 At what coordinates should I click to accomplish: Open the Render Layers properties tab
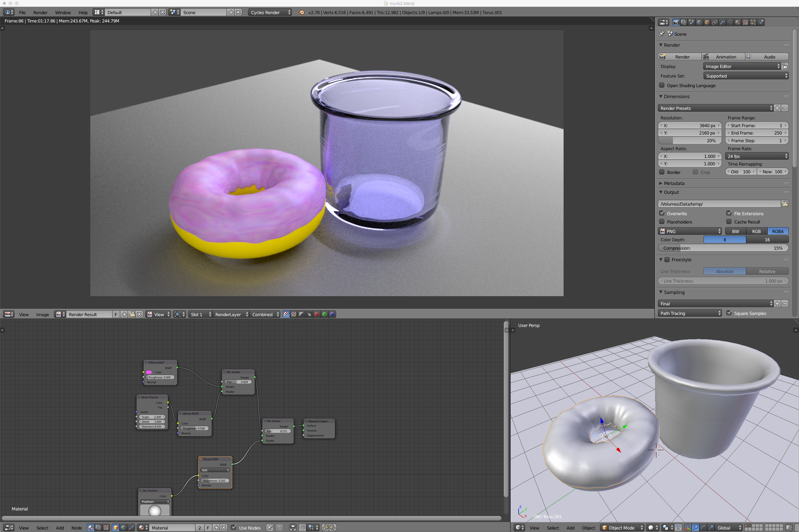tap(684, 22)
